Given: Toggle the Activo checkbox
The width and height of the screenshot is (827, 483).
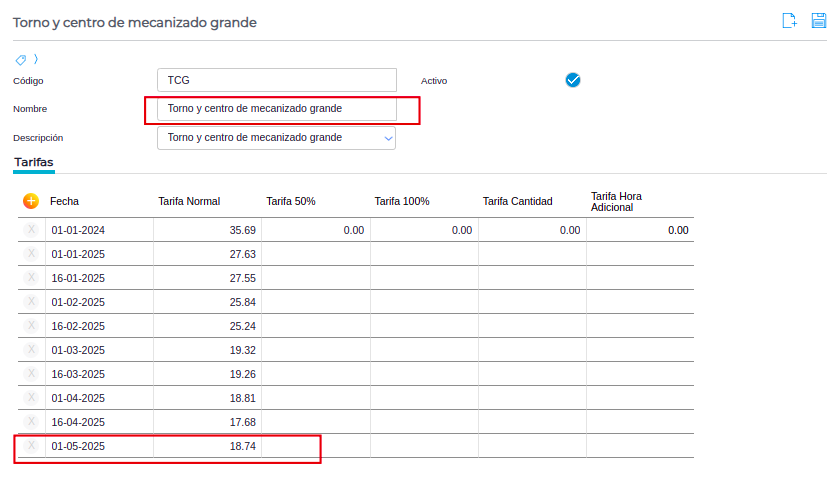Looking at the screenshot, I should point(573,80).
